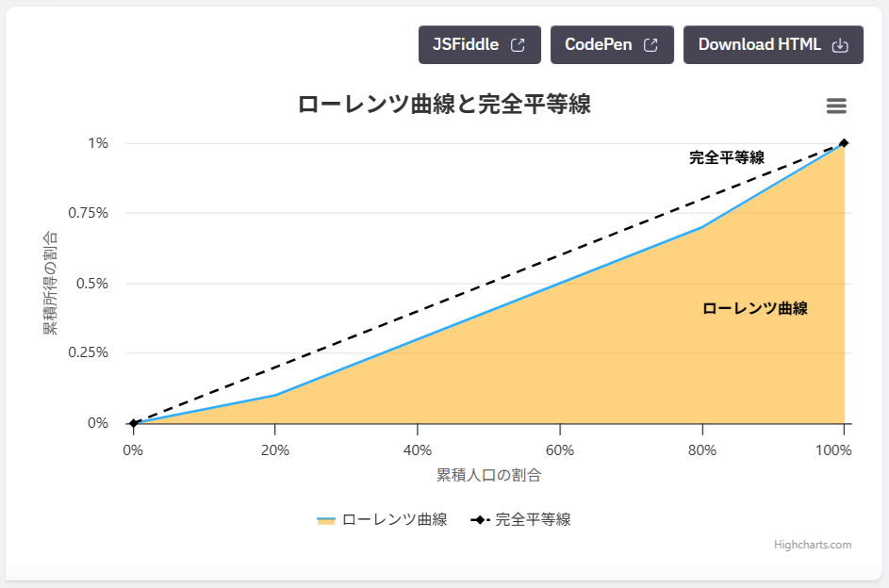Image resolution: width=889 pixels, height=588 pixels.
Task: Click the 完全平等線 legend diamond marker
Action: coord(480,519)
